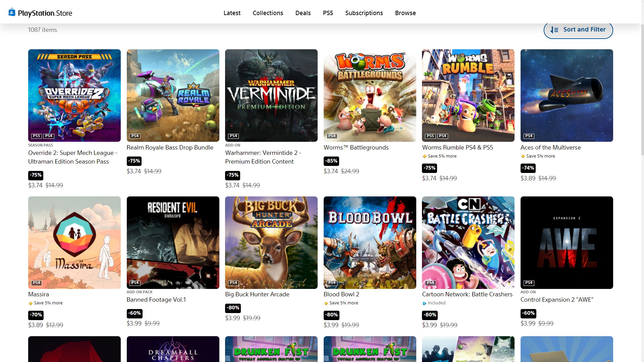
Task: Click PS Plus icon under Worms Rumble
Action: point(424,156)
